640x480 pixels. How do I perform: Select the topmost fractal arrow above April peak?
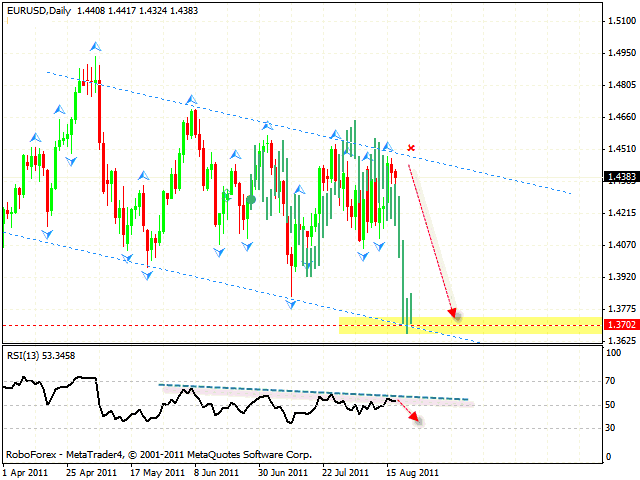pyautogui.click(x=95, y=46)
